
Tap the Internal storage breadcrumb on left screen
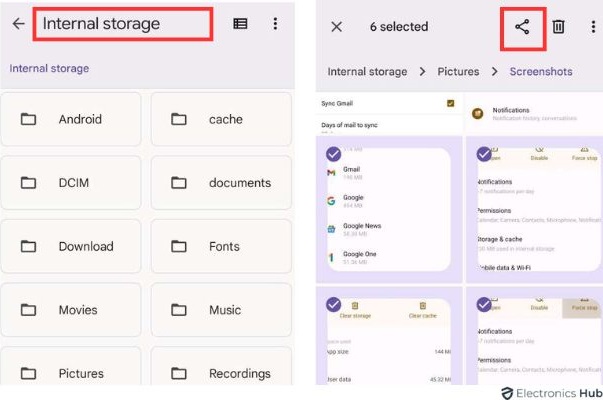point(49,68)
